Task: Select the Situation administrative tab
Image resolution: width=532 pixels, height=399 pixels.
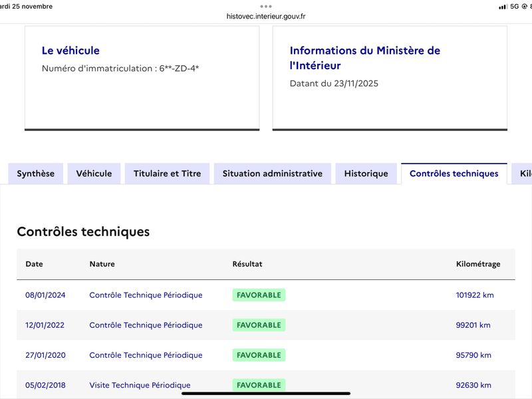Action: coord(273,174)
